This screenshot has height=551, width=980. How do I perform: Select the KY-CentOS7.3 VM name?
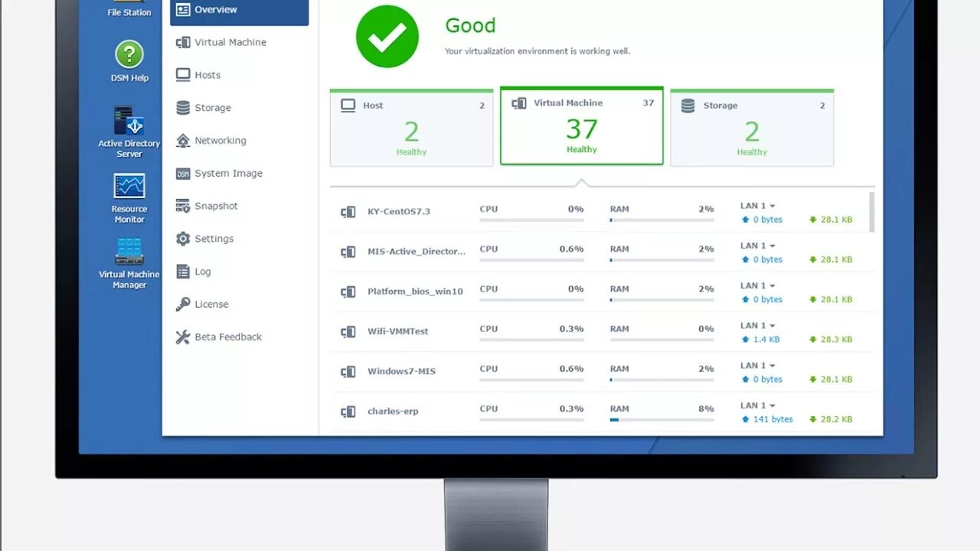point(399,211)
